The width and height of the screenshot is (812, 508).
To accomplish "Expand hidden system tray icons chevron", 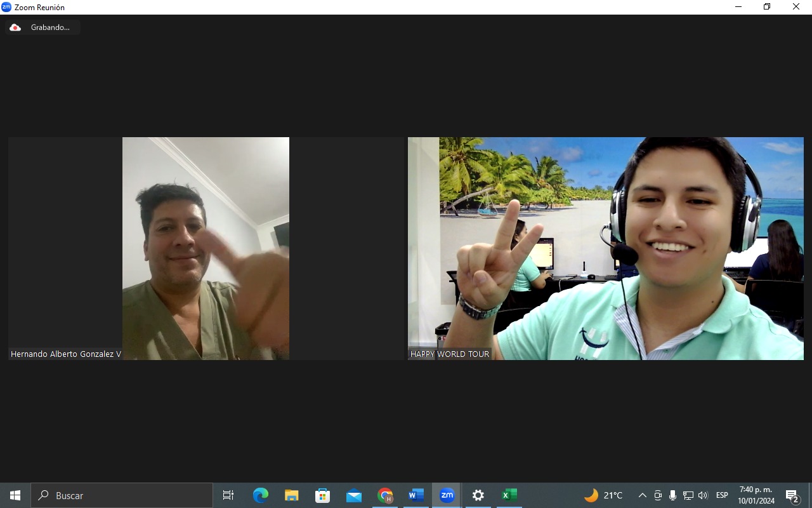I will pos(642,495).
